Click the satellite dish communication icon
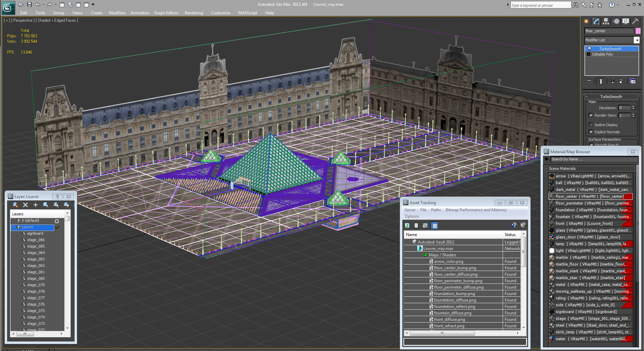This screenshot has width=644, height=351. tap(592, 5)
